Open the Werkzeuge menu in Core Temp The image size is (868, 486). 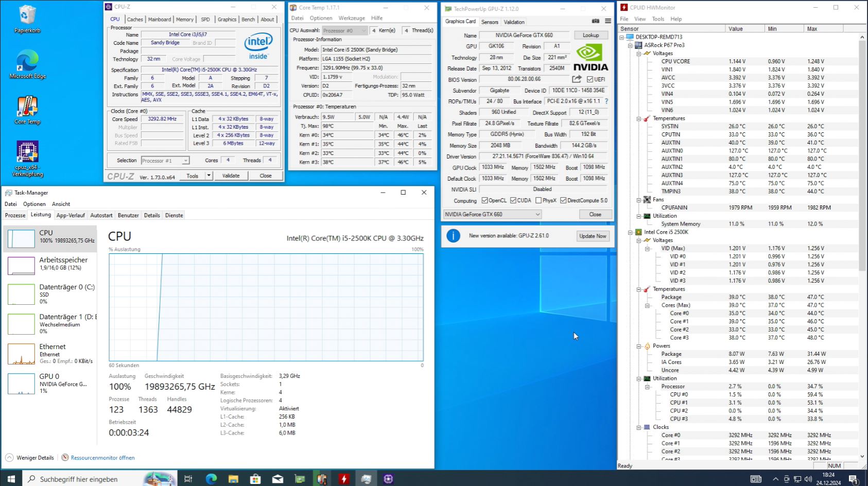[352, 18]
